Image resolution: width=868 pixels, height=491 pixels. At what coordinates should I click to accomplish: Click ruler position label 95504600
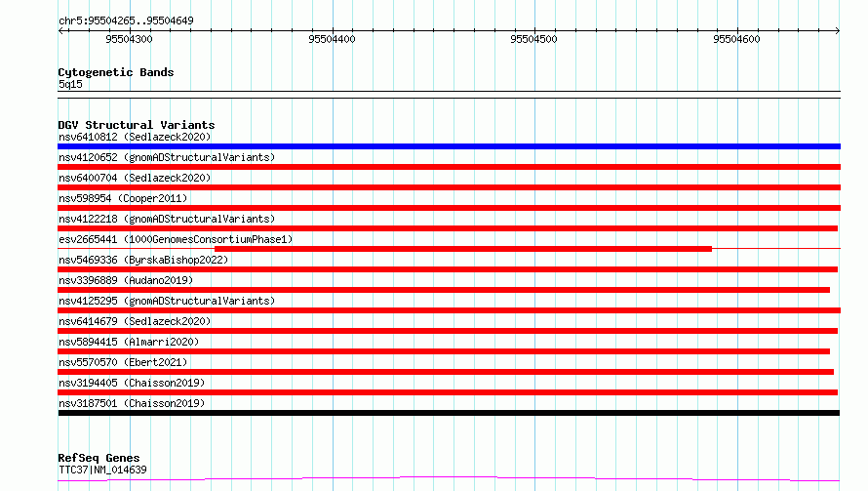(x=736, y=39)
